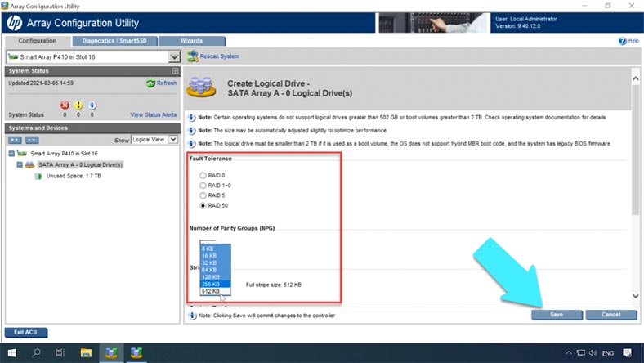
Task: Switch to Diagnostics / SmartSSD tab
Action: click(114, 41)
